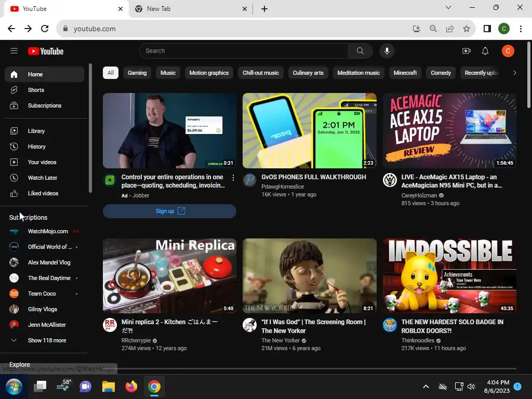Open WatchMojo.com channel subscription

pyautogui.click(x=45, y=231)
